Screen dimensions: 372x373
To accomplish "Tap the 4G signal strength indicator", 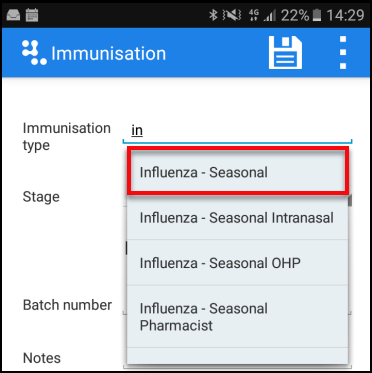I will 262,15.
